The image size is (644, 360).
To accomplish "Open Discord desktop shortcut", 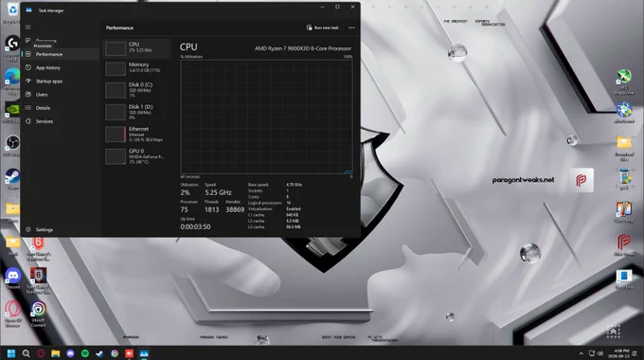I will point(12,279).
